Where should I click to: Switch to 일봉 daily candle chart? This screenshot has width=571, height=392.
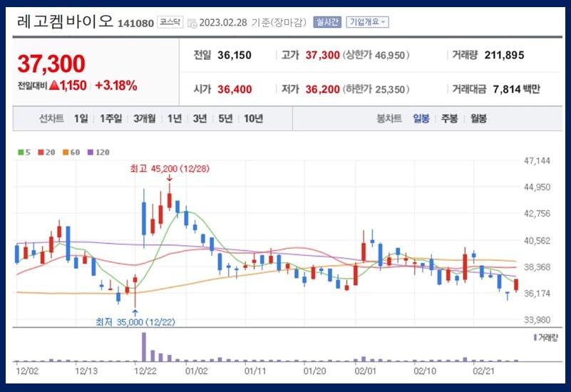point(421,118)
